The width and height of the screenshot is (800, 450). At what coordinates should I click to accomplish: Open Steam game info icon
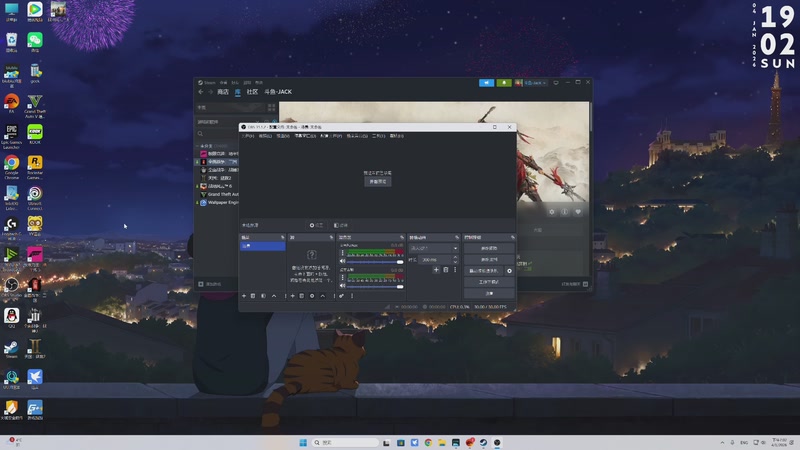564,212
